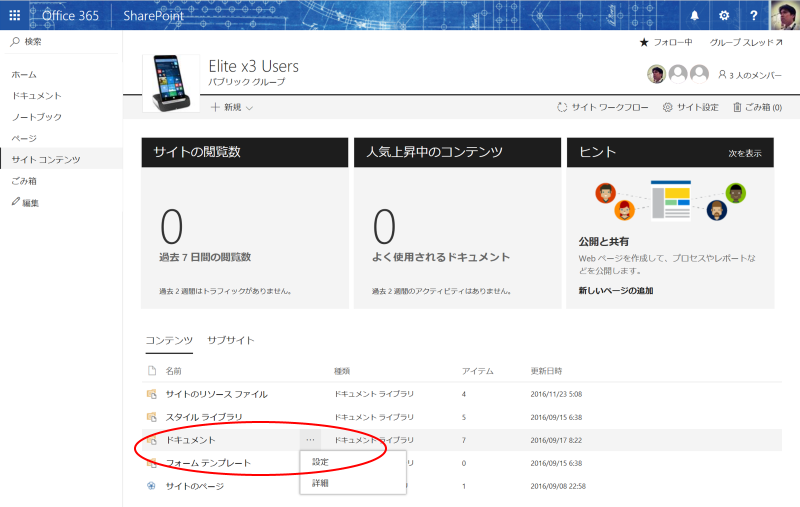
Task: Click the pencil icon next to 編集
Action: pyautogui.click(x=16, y=202)
